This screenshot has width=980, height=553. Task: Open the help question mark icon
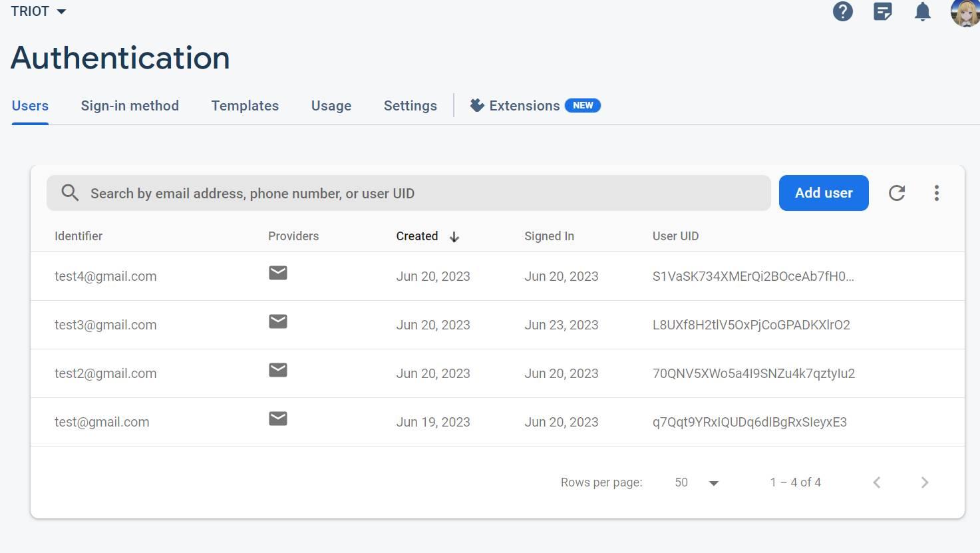point(843,11)
